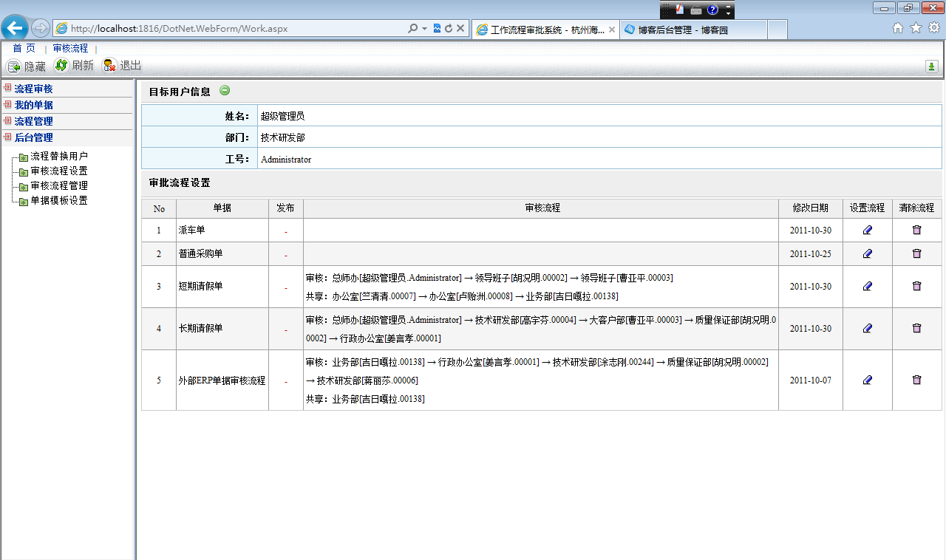Click the address bar search magnifier icon

412,28
